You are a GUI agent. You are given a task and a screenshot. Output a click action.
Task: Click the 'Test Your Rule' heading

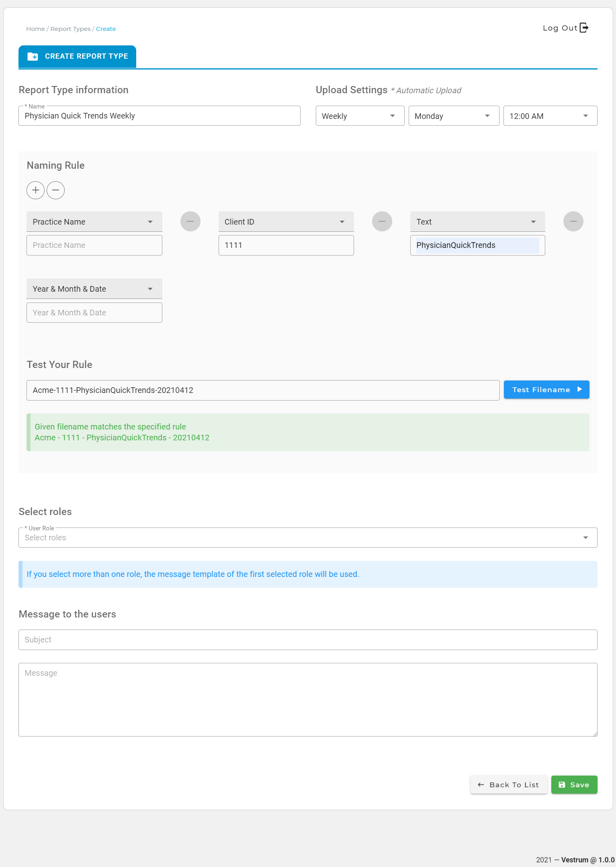[x=59, y=364]
